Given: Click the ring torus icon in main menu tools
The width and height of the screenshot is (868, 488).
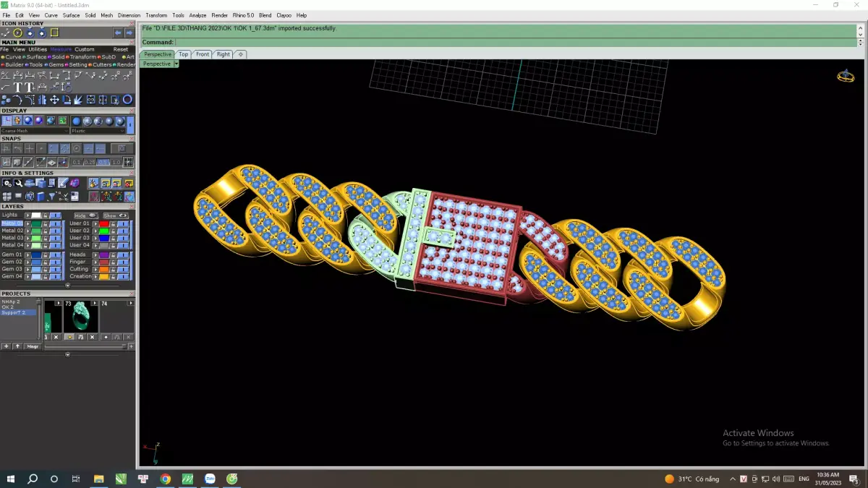Looking at the screenshot, I should (x=127, y=99).
